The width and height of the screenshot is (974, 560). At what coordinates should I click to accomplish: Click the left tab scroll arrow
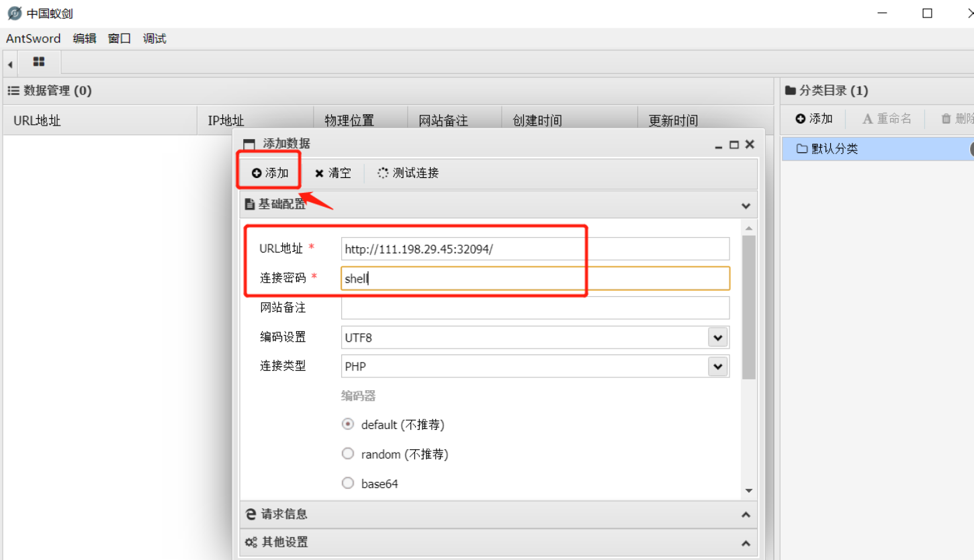(x=10, y=64)
